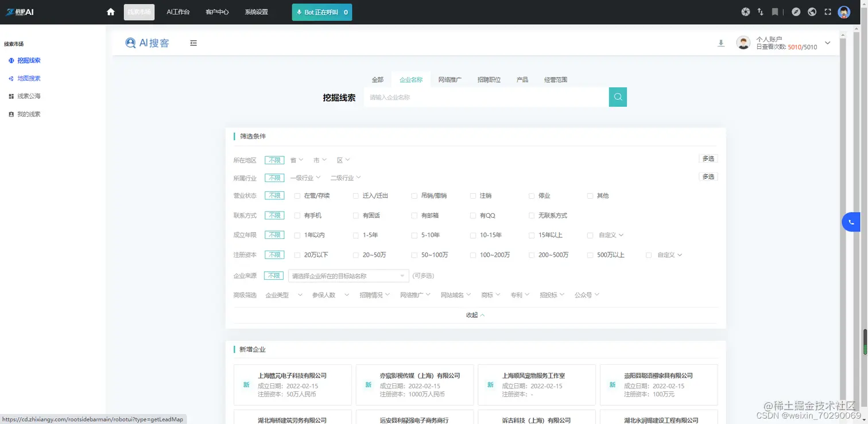Click the 地图搜索 sidebar icon

click(x=11, y=78)
